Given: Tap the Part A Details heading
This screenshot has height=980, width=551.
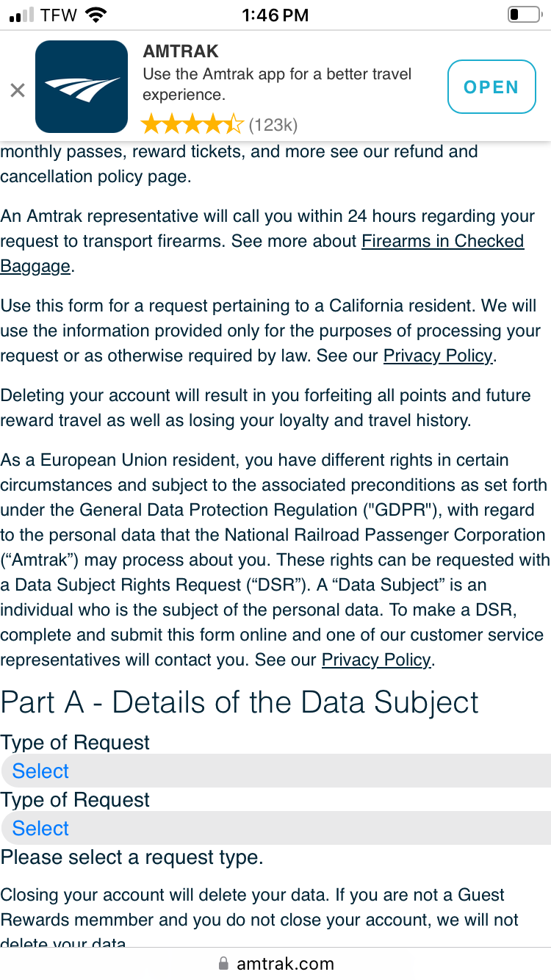Looking at the screenshot, I should pyautogui.click(x=240, y=702).
